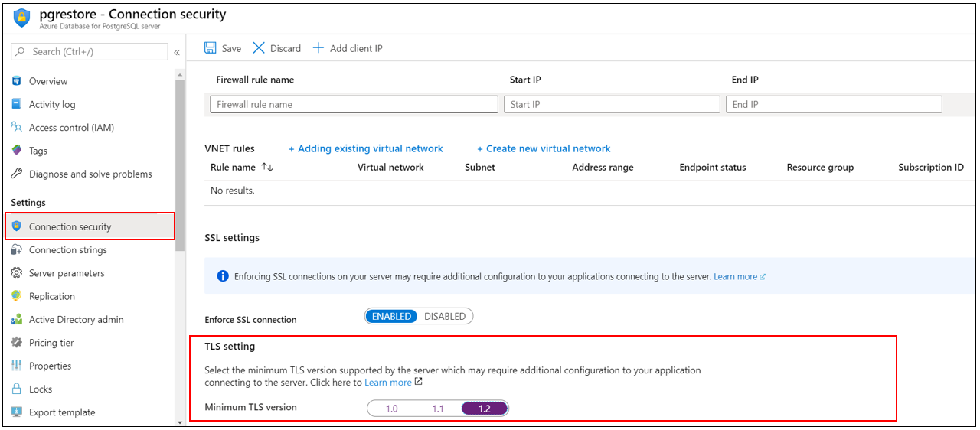Open Overview in the sidebar menu
Screen dimensions: 980x430
point(48,81)
